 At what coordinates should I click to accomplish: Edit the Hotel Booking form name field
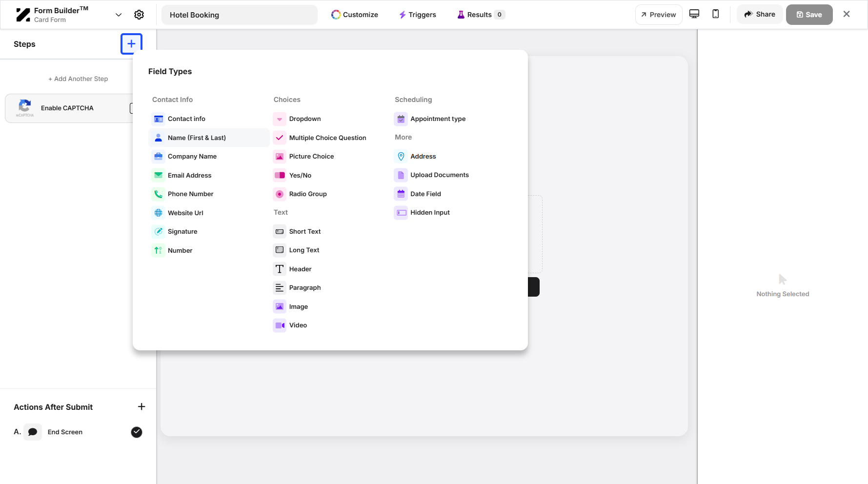coord(240,15)
